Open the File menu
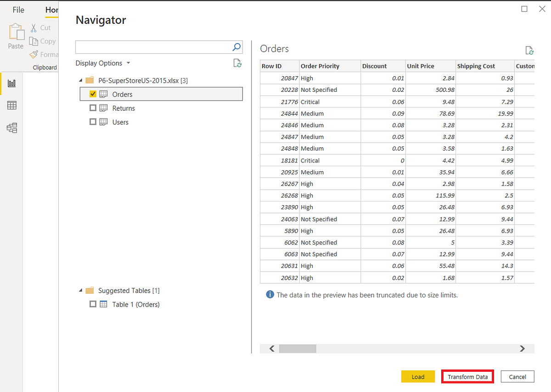This screenshot has width=551, height=392. coord(18,9)
